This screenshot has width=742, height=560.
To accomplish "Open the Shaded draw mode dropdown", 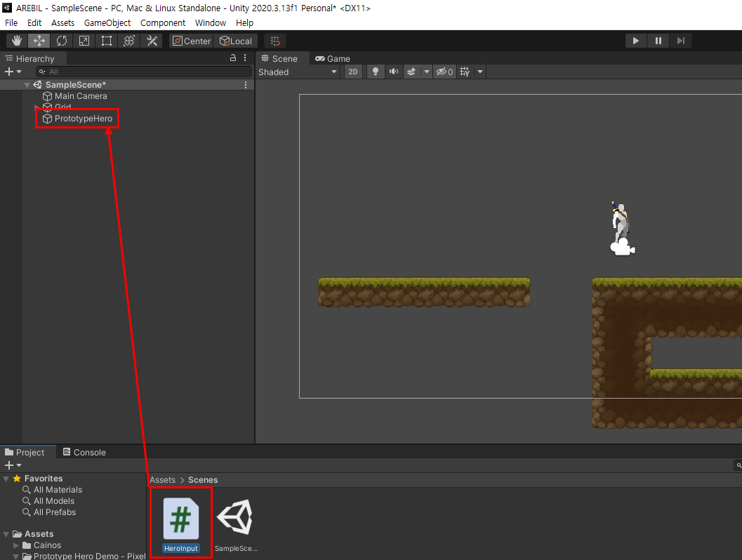I will (298, 72).
